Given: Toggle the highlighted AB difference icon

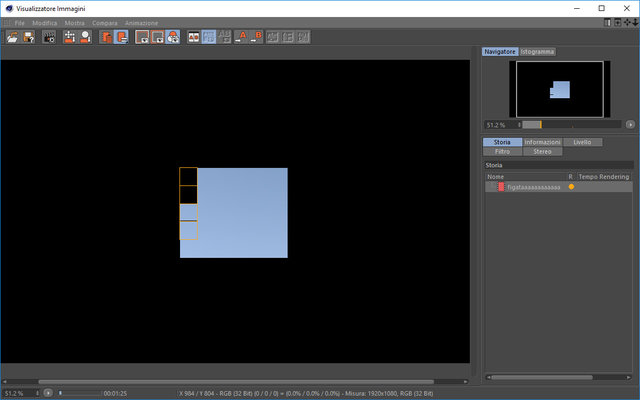Looking at the screenshot, I should pyautogui.click(x=209, y=37).
